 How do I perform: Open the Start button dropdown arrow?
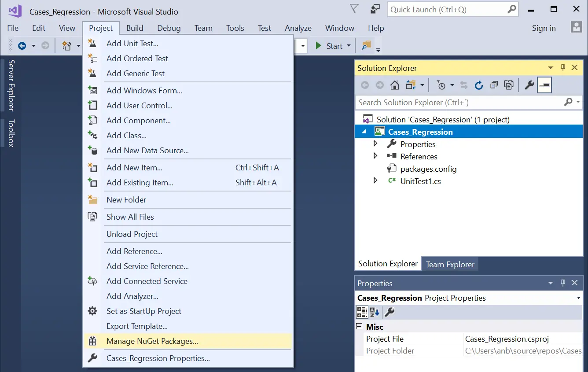pos(348,45)
